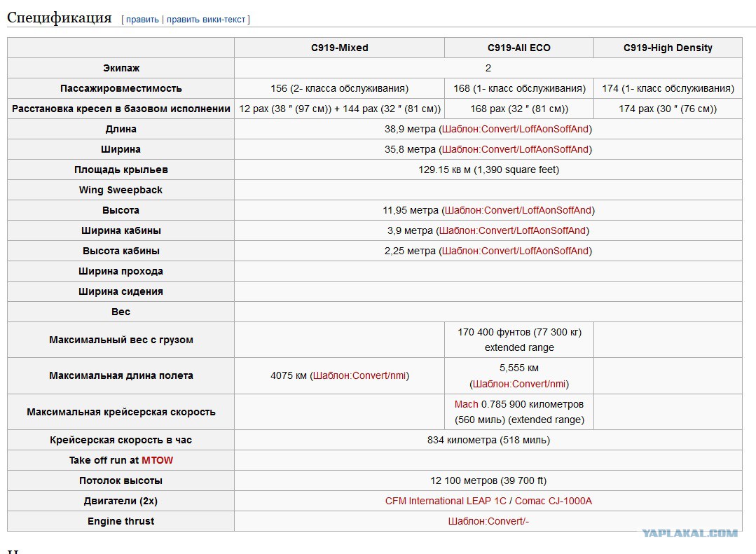The width and height of the screenshot is (756, 554).
Task: Open the red template link in Ширина row
Action: (x=516, y=149)
